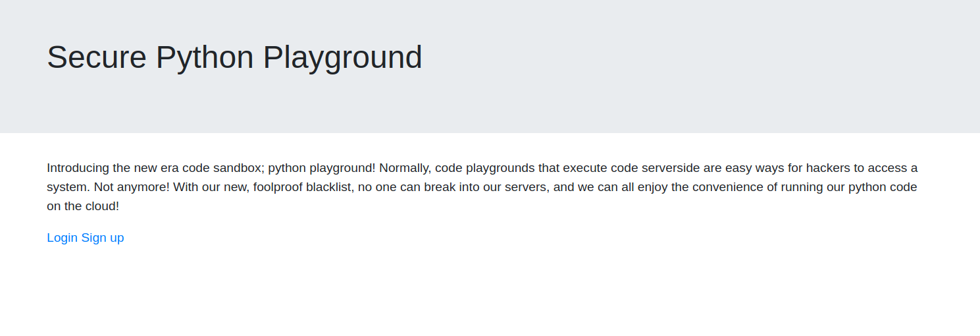Open the Sign up link
Screen dimensions: 980x336
coord(103,238)
